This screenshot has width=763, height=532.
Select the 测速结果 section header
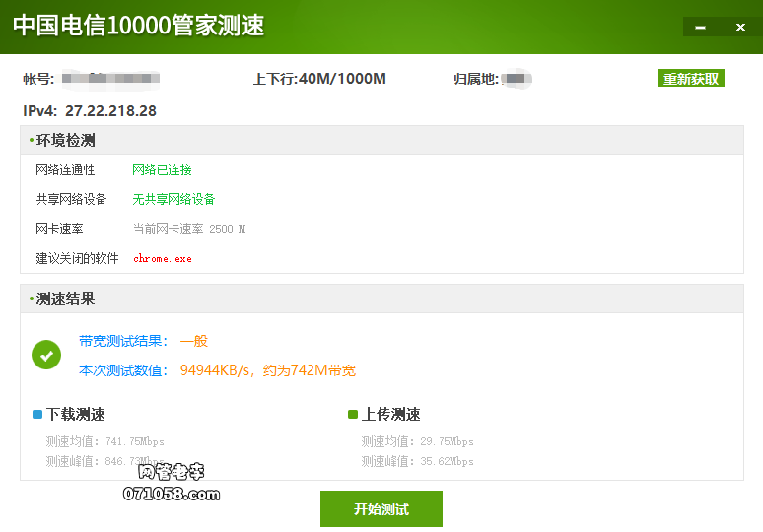pyautogui.click(x=65, y=299)
